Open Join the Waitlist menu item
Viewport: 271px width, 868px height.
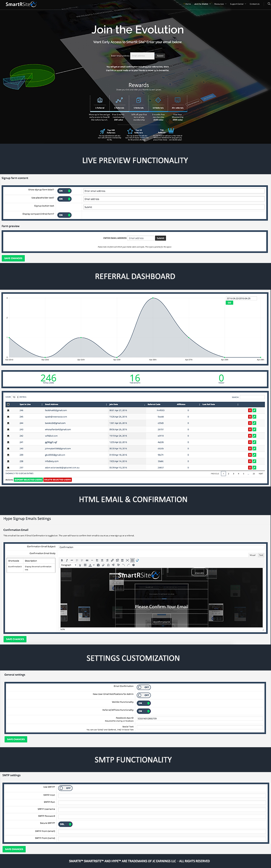(202, 4)
